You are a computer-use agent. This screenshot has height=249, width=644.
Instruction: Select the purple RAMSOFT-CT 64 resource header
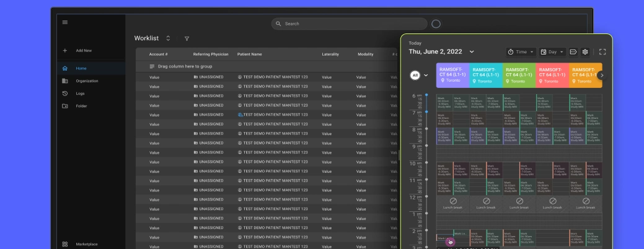click(452, 74)
